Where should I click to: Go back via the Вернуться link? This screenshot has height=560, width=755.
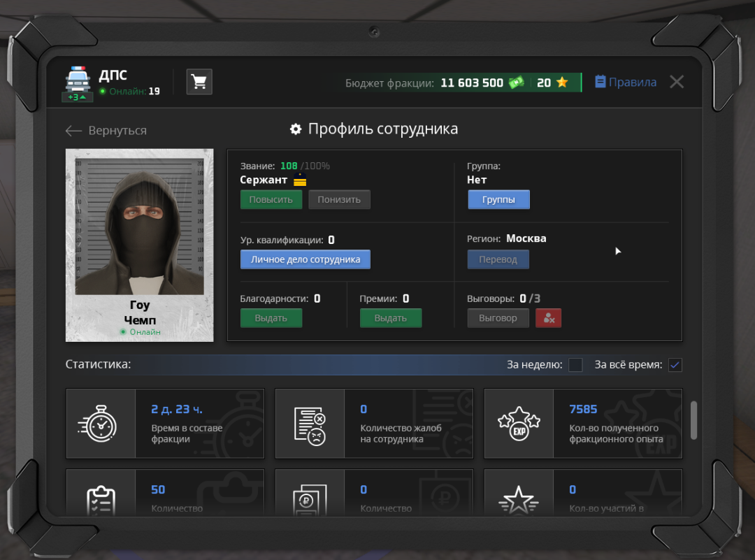117,131
